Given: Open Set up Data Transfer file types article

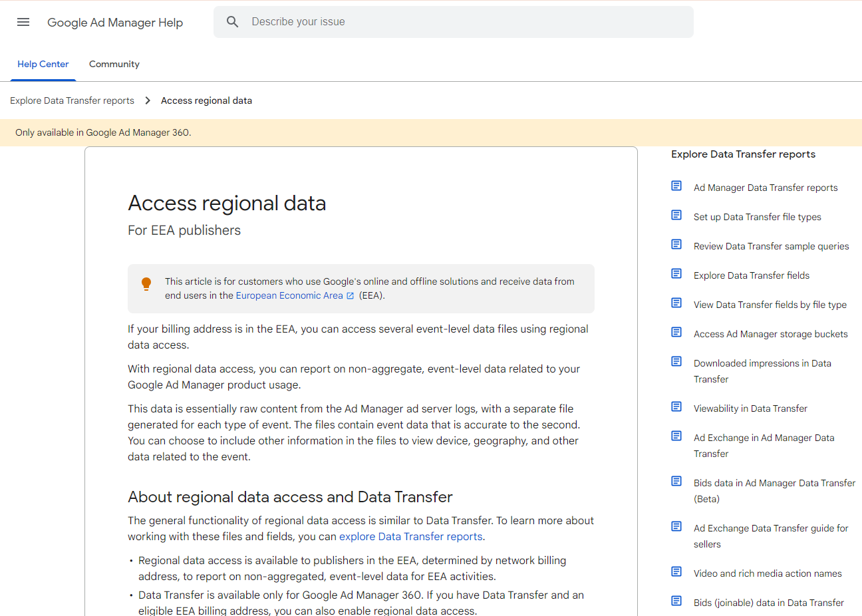Looking at the screenshot, I should 758,217.
